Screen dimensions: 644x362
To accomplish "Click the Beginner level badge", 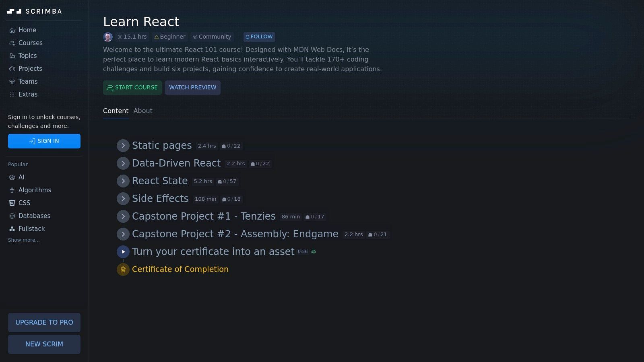I will 170,37.
